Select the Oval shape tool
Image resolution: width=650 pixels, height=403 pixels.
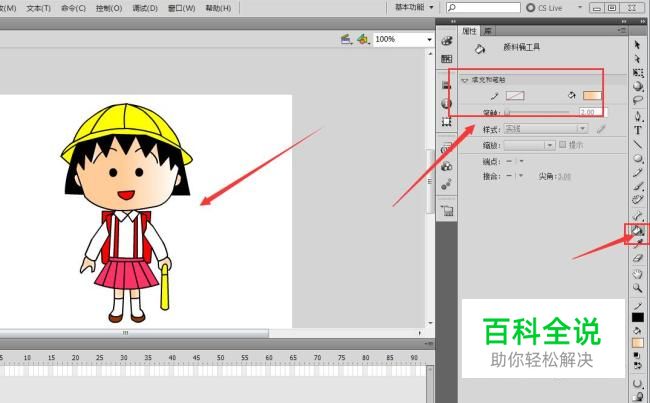[x=638, y=158]
